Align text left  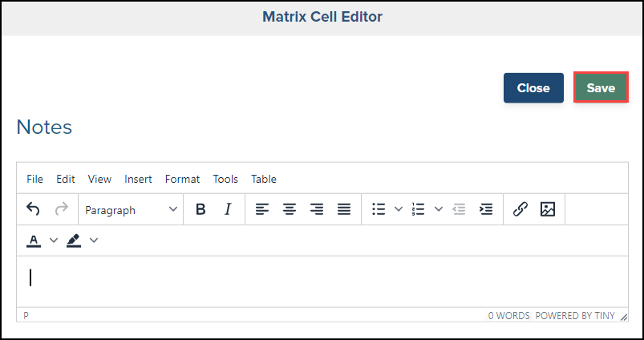[262, 209]
